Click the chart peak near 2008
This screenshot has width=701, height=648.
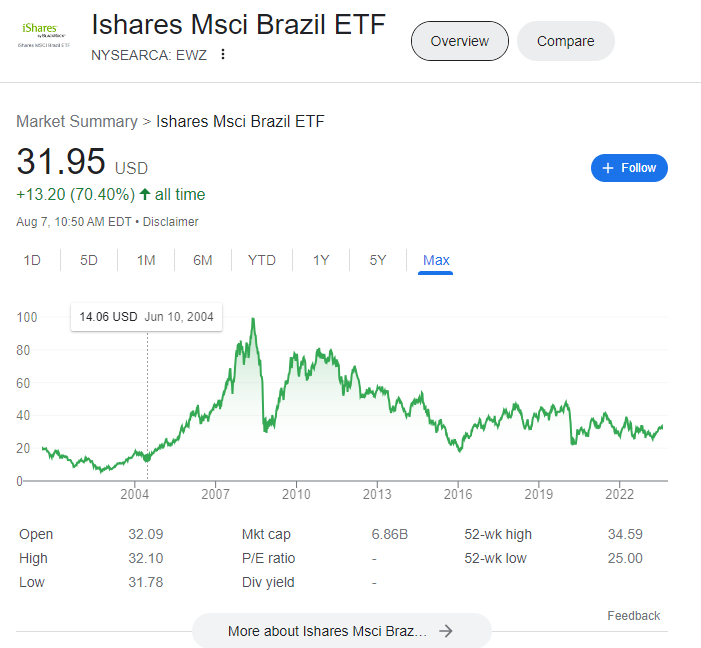click(253, 319)
